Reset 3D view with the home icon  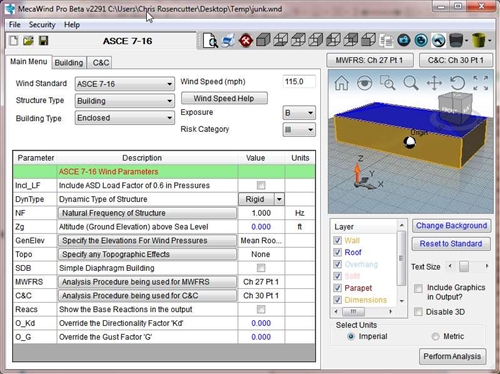click(342, 83)
